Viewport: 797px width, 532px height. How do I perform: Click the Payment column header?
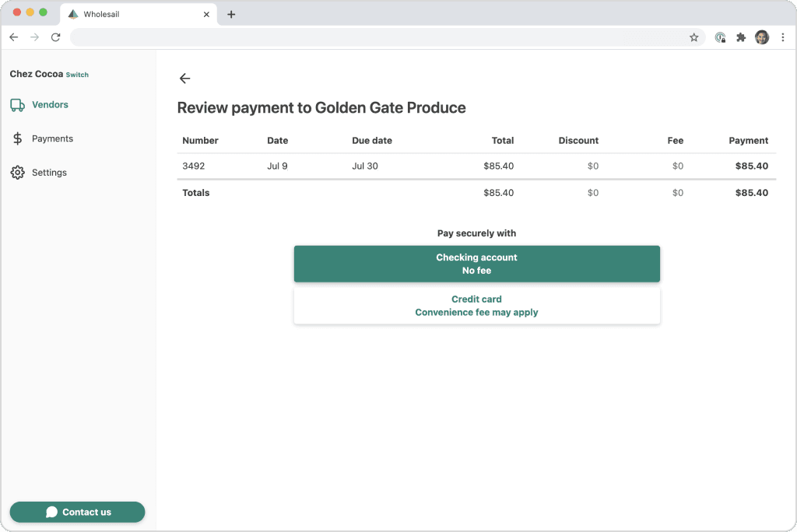click(x=749, y=141)
